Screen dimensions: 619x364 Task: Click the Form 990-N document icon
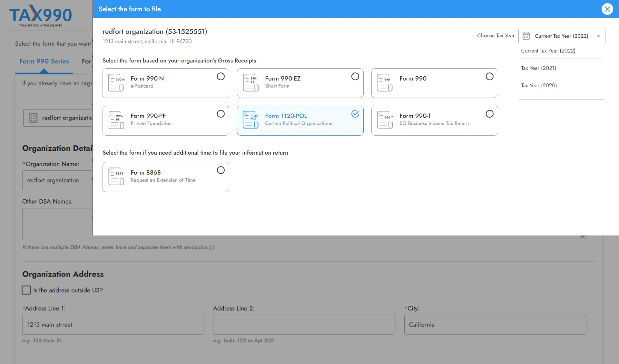(x=116, y=83)
